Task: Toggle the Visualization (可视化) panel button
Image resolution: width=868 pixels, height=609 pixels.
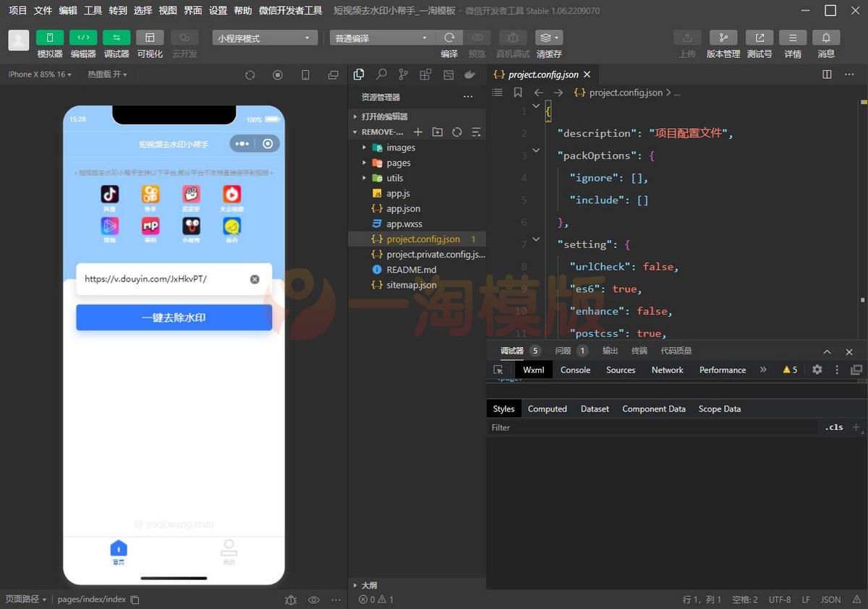Action: pyautogui.click(x=150, y=38)
